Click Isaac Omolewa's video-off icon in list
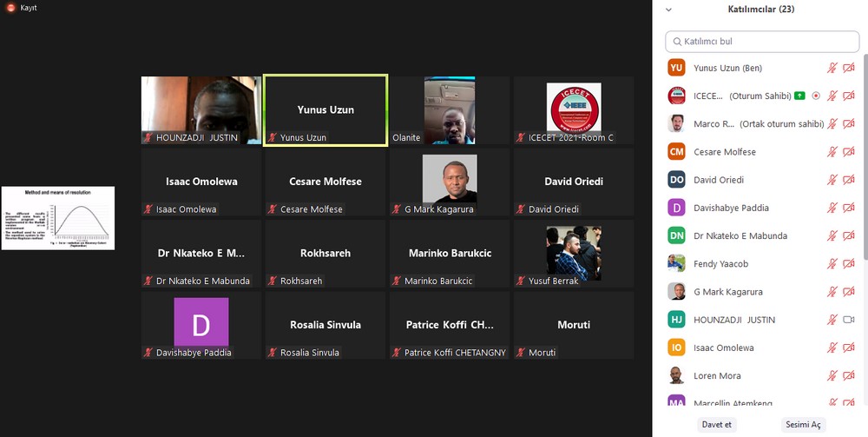The width and height of the screenshot is (868, 437). pos(849,348)
